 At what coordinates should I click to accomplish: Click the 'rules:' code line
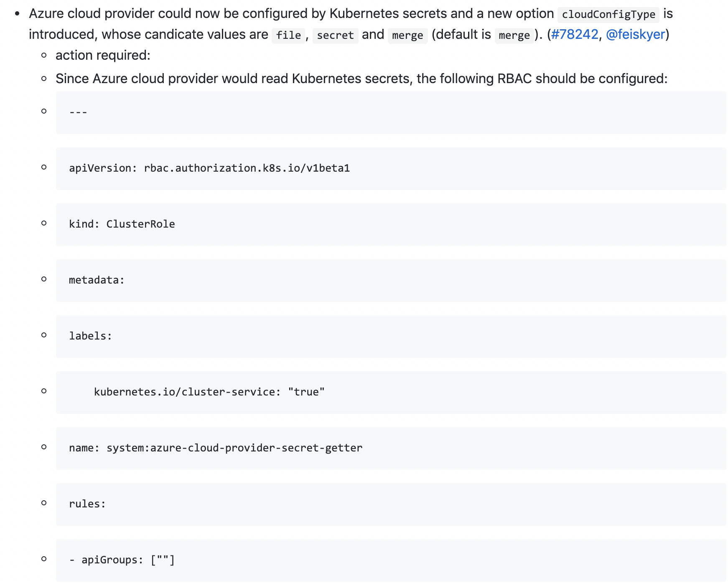[x=391, y=504]
